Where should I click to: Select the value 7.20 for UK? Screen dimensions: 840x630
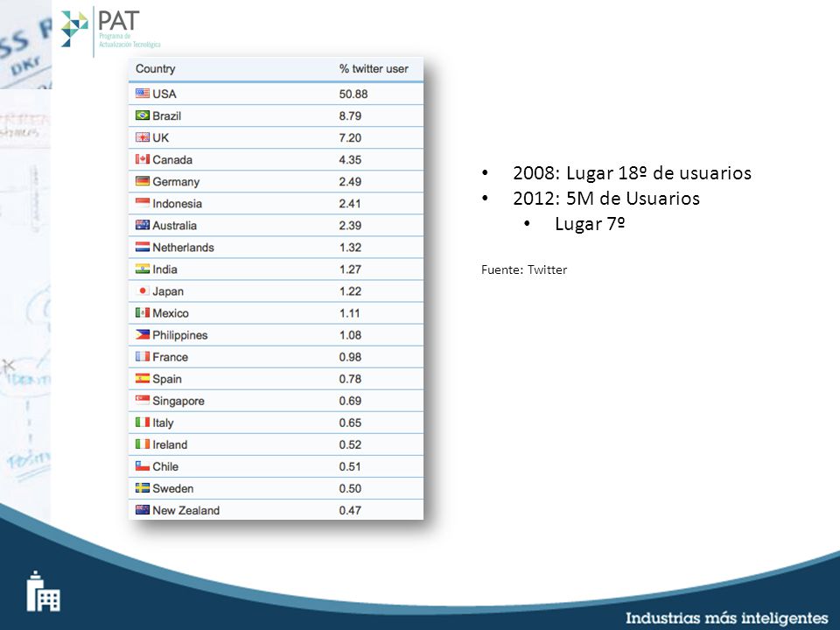[x=350, y=137]
